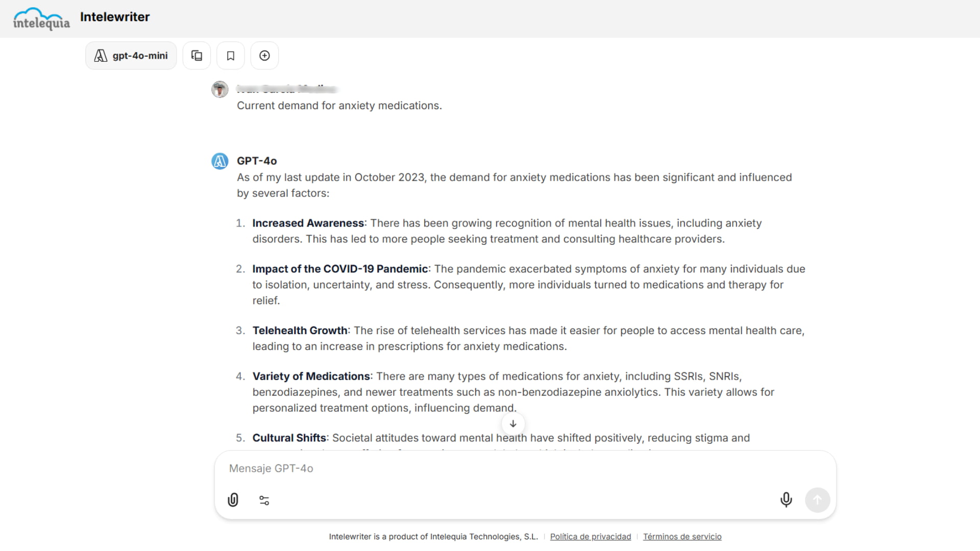Start a new chat with the plus icon
This screenshot has height=551, width=980.
[x=264, y=55]
